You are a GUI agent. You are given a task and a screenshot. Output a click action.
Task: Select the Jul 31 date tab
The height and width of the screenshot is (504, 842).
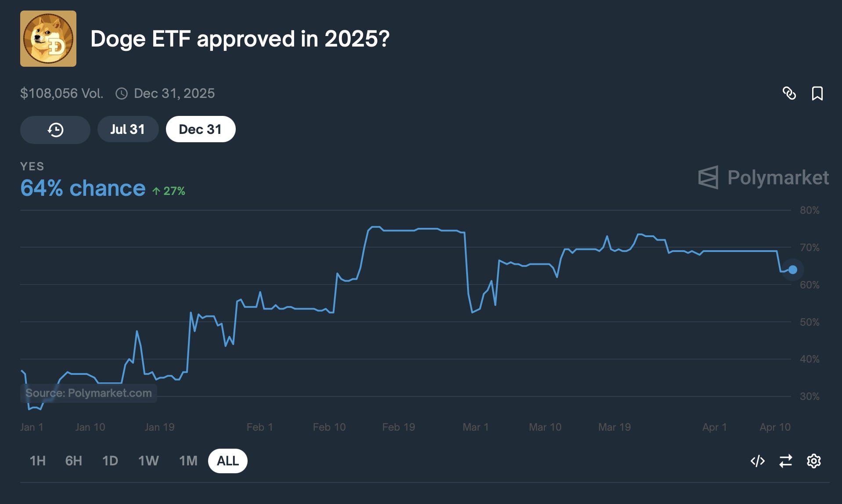point(128,130)
